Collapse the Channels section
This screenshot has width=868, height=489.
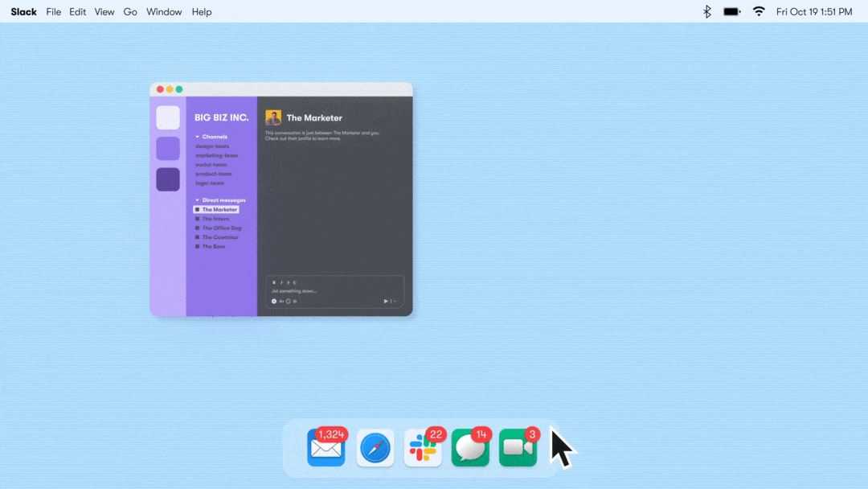198,136
